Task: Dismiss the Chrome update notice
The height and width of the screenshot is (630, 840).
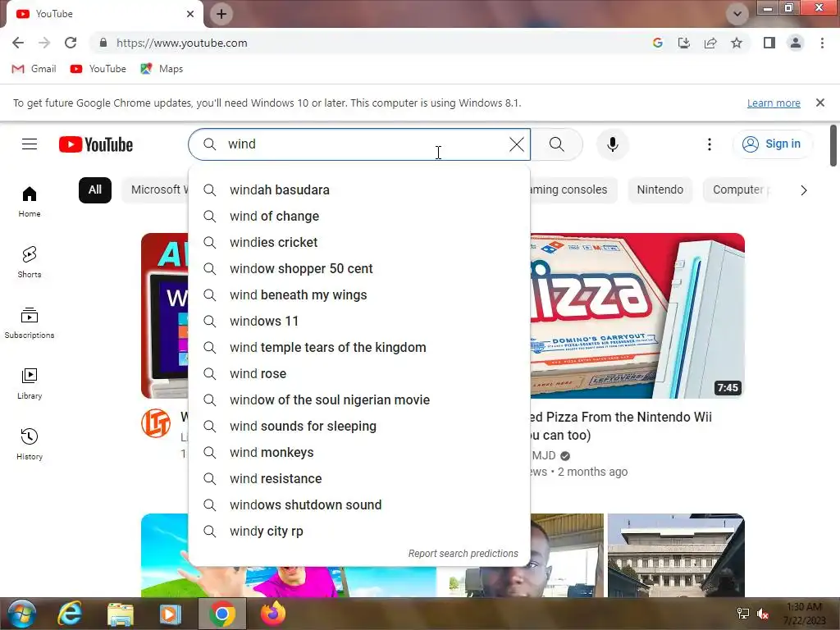Action: click(819, 103)
